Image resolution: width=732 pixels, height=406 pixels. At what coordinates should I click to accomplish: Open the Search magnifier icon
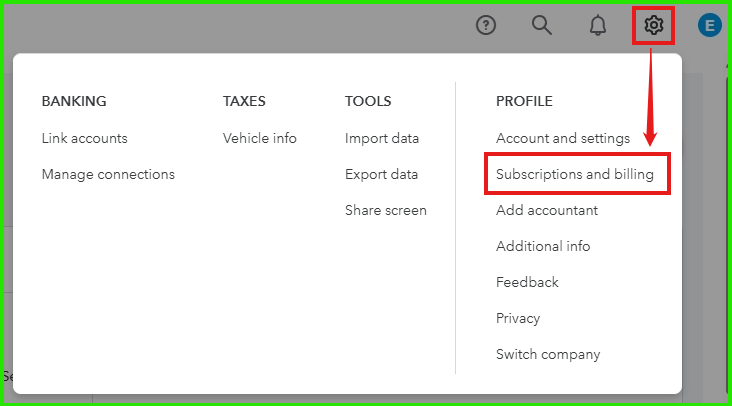(x=542, y=25)
